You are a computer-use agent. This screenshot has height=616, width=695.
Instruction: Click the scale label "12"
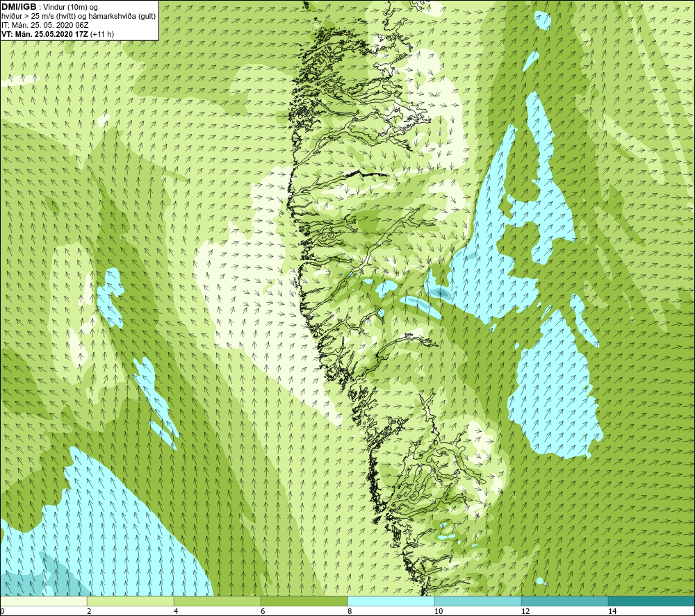(x=525, y=611)
